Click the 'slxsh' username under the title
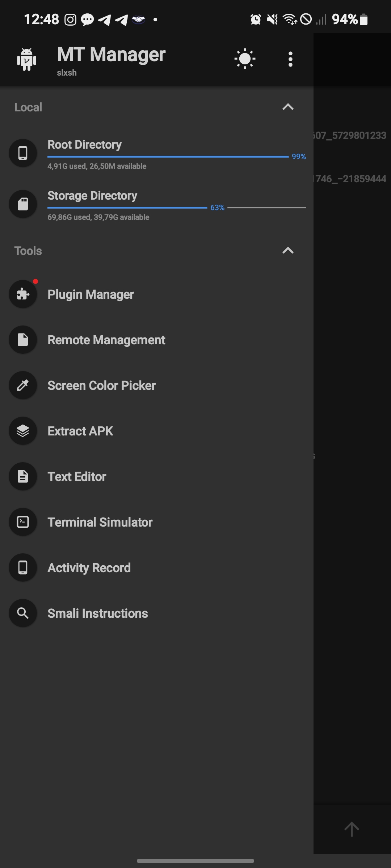 67,73
